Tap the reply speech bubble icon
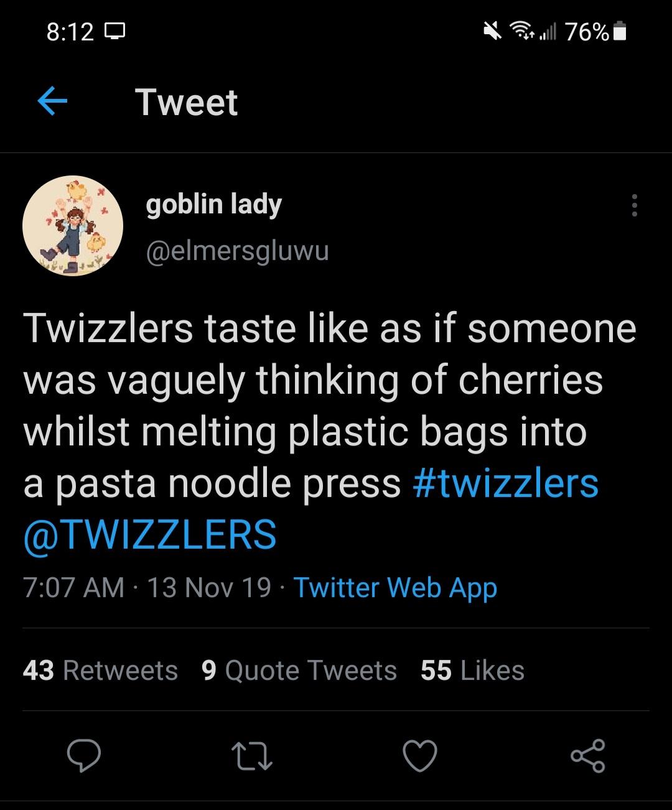This screenshot has width=672, height=810. tap(83, 756)
